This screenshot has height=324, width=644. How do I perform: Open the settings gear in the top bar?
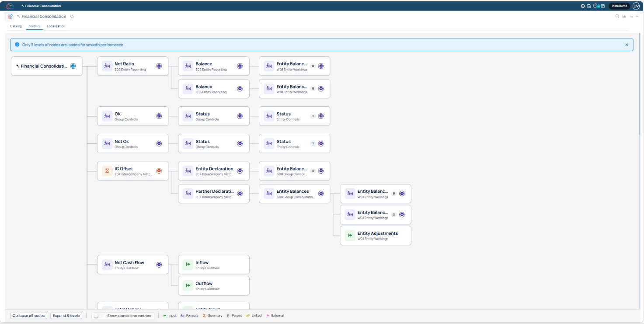[x=583, y=6]
